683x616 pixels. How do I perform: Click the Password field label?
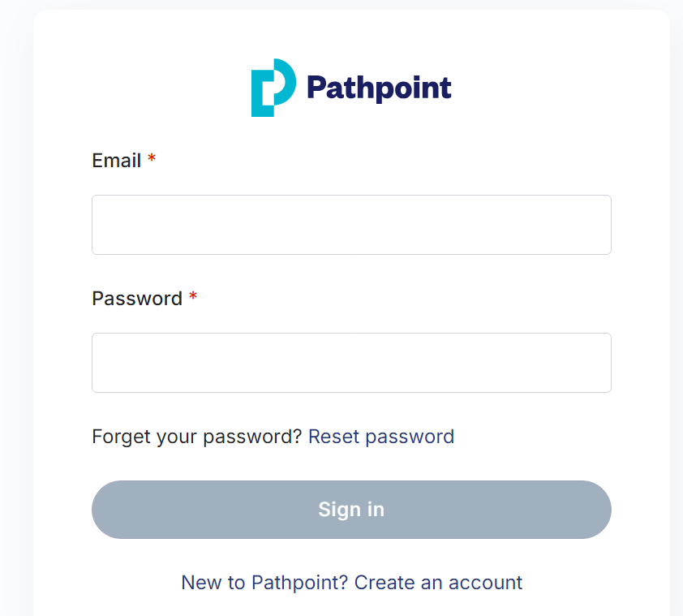[137, 299]
